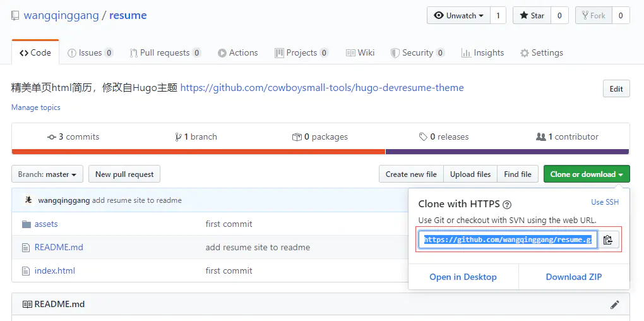Viewport: 644px width, 321px height.
Task: Click the wangqinggang avatar in commit bar
Action: 28,200
